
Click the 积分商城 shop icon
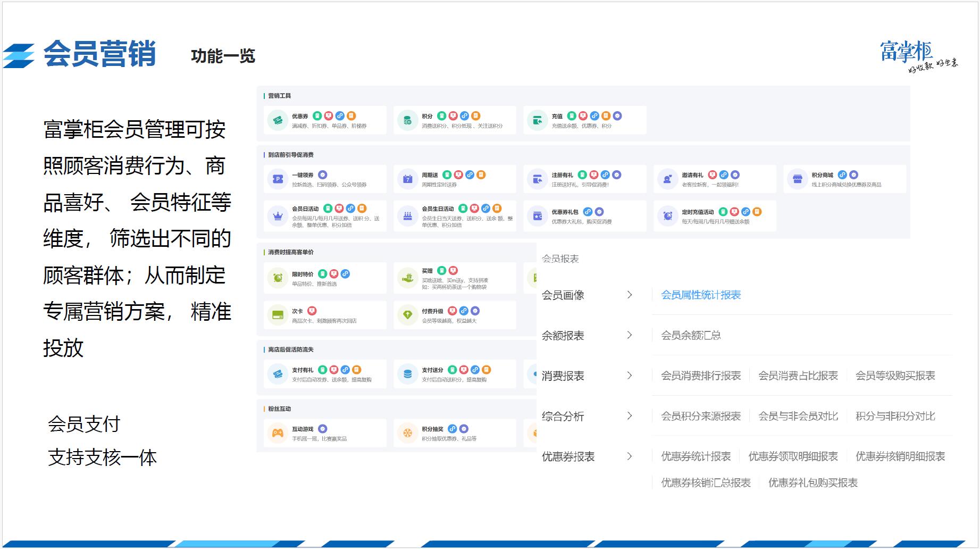797,179
